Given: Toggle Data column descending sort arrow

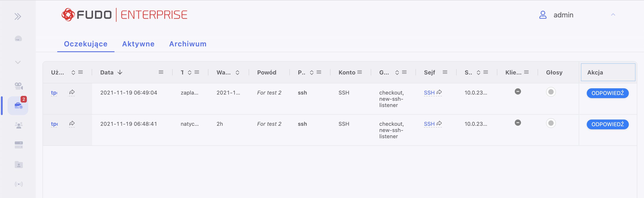Looking at the screenshot, I should 120,72.
